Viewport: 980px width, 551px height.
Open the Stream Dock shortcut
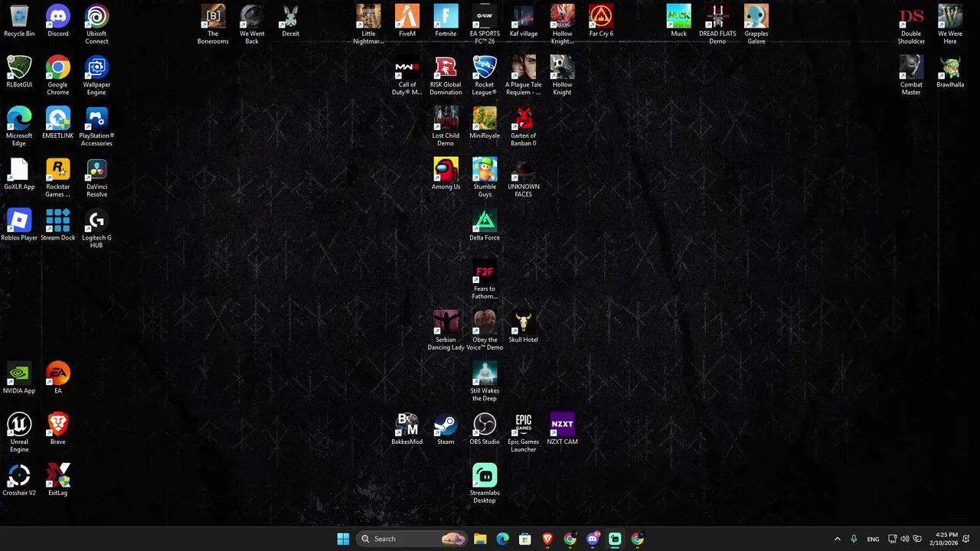[x=58, y=226]
